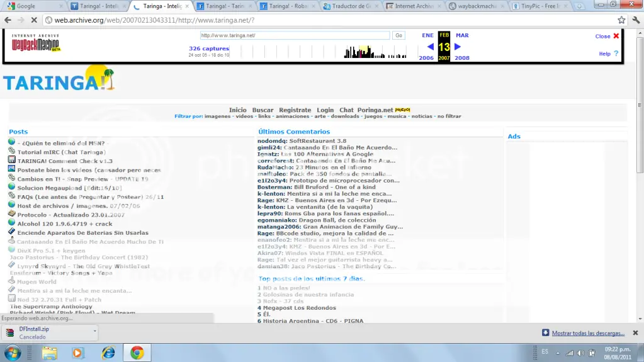Open the DFInstall.zip download dropdown arrow

click(95, 331)
